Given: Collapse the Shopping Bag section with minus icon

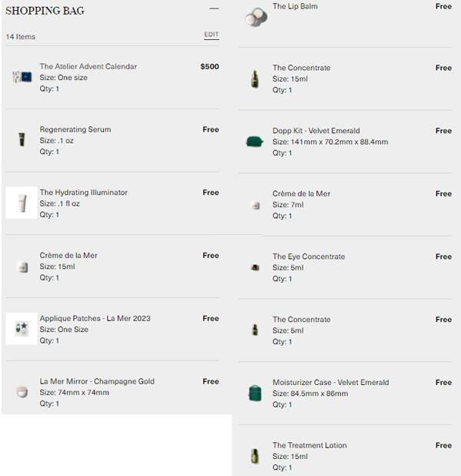Looking at the screenshot, I should [x=214, y=8].
